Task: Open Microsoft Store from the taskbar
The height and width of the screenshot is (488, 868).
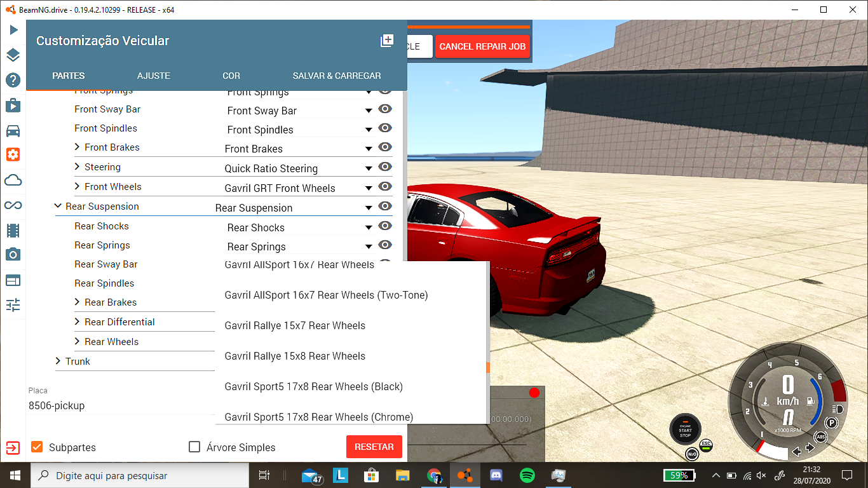Action: (x=372, y=475)
